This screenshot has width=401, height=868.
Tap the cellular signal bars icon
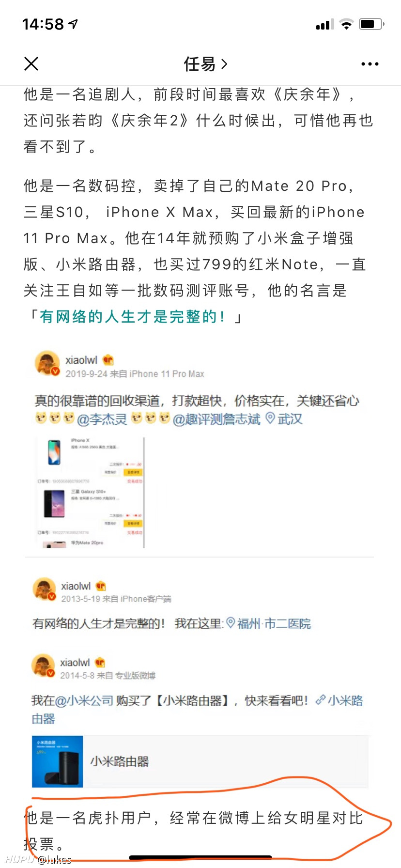325,24
